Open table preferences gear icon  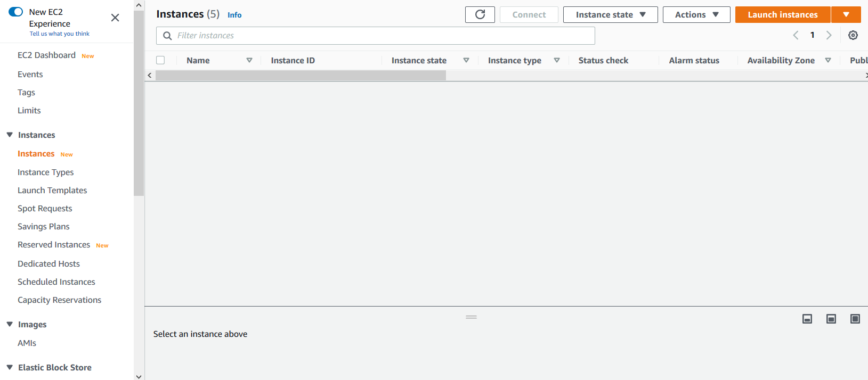[x=853, y=35]
